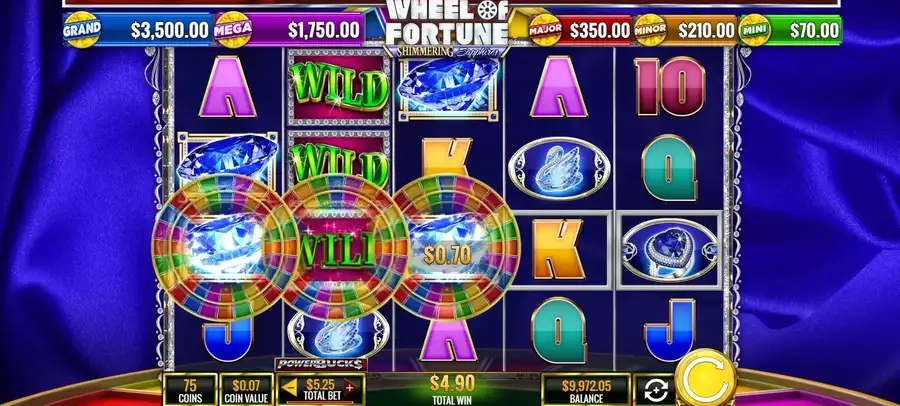Click the crystal swan symbol in reel four
The width and height of the screenshot is (900, 406).
pyautogui.click(x=556, y=168)
